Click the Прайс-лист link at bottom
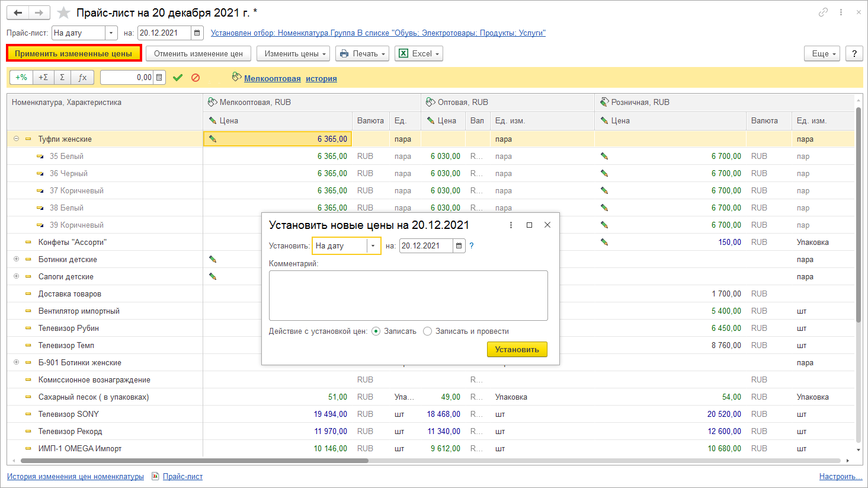This screenshot has height=488, width=868. 182,476
